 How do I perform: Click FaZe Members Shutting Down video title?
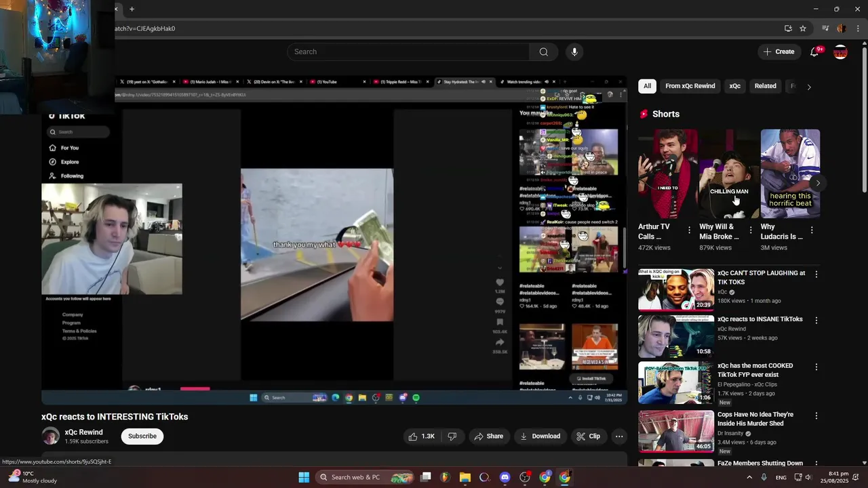(760, 463)
